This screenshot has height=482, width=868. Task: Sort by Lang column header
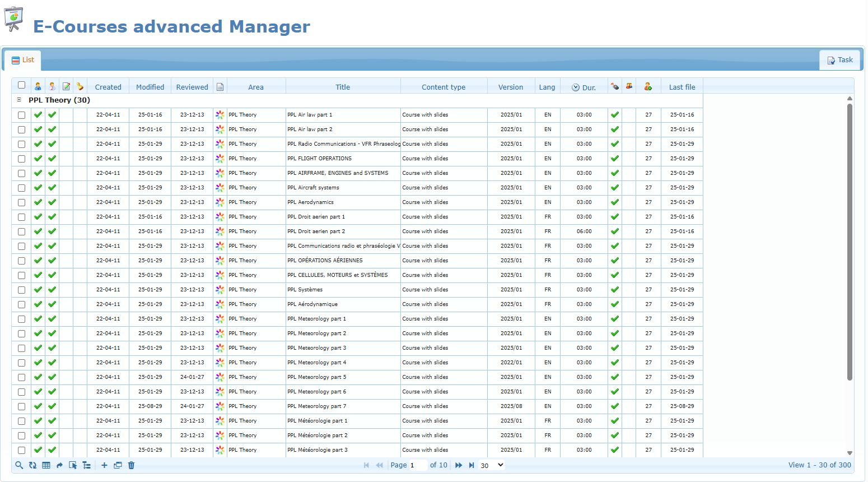coord(547,87)
